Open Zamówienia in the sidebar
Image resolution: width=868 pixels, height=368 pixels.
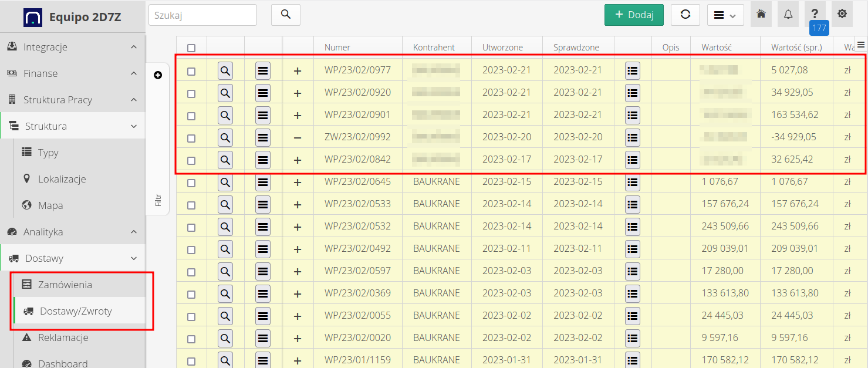[65, 285]
